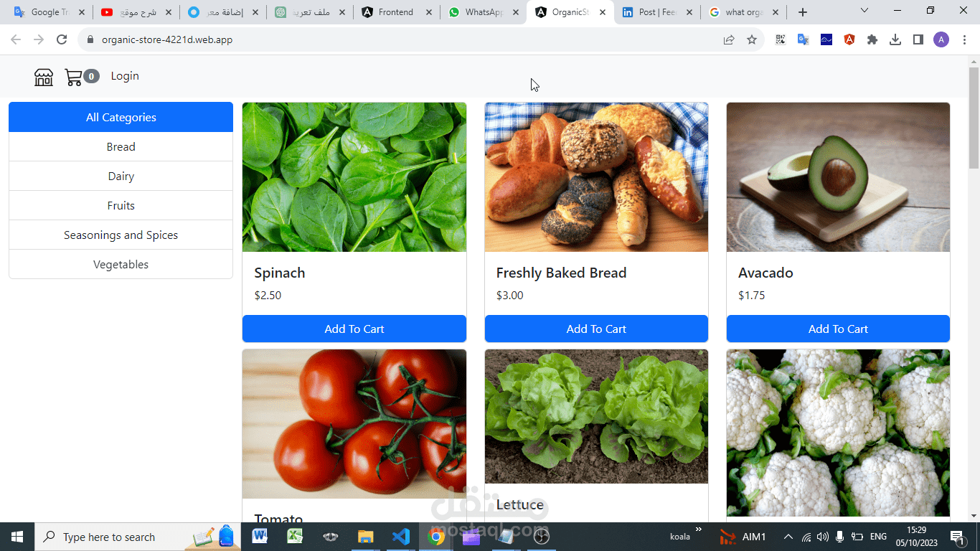Show Chrome downloads
This screenshot has width=980, height=551.
pos(895,39)
